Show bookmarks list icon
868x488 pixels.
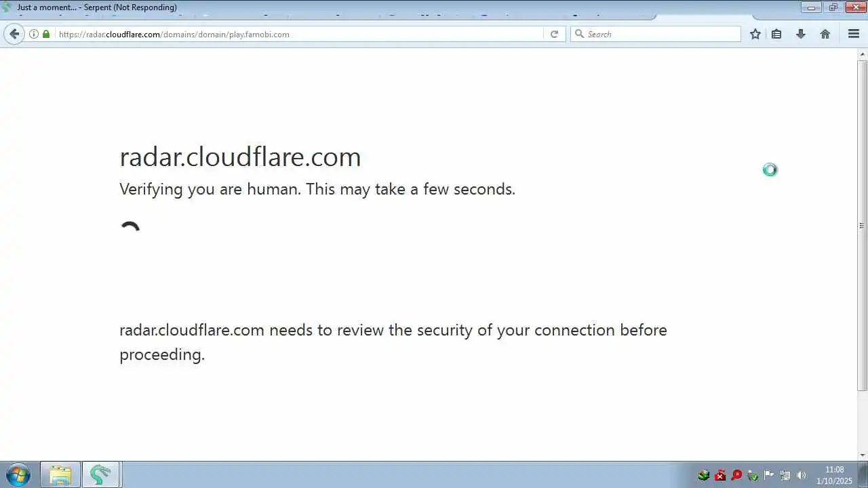point(777,34)
